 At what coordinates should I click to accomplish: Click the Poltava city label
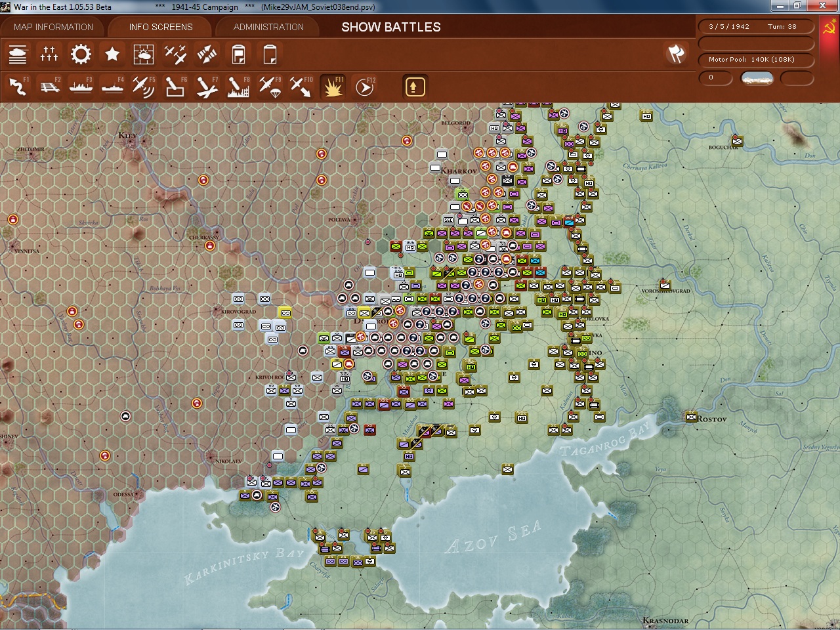[340, 219]
